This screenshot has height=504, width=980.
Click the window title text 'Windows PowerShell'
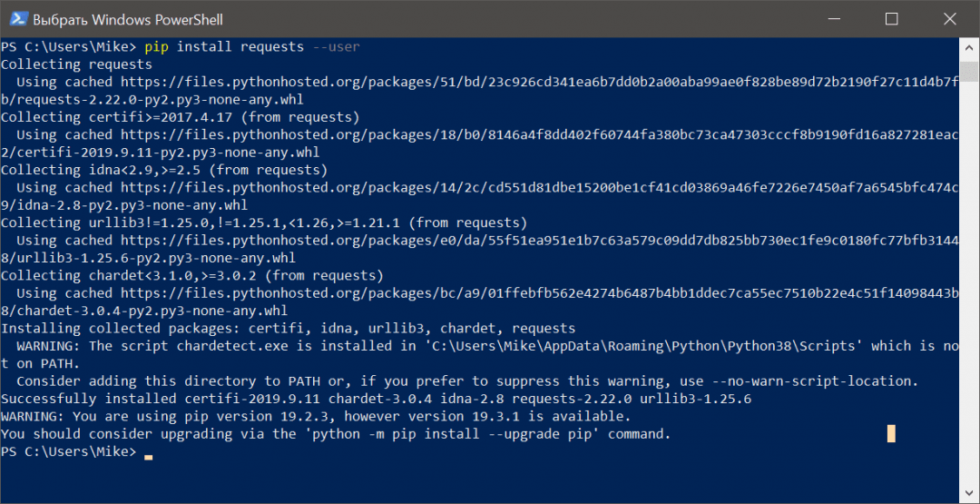(127, 19)
